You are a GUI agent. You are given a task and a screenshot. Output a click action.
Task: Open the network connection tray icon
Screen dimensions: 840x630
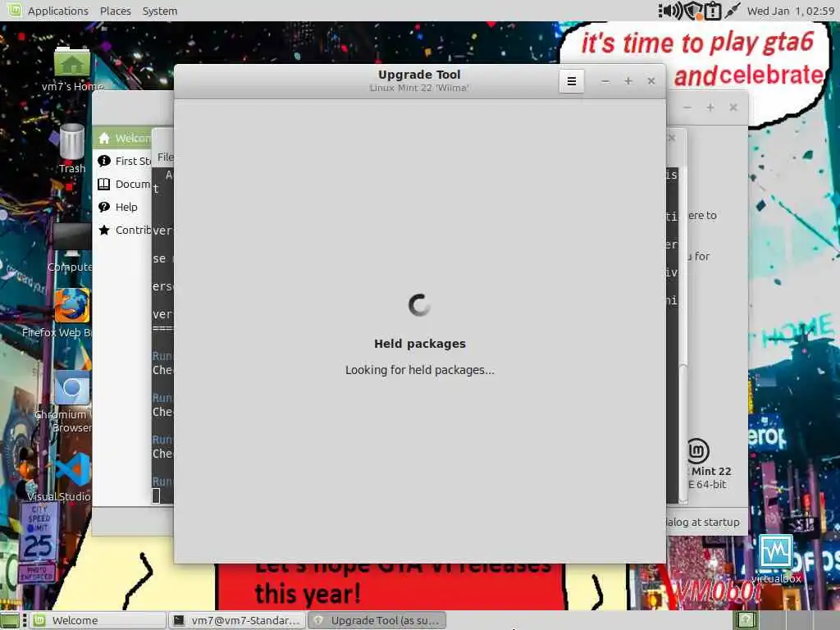point(733,11)
